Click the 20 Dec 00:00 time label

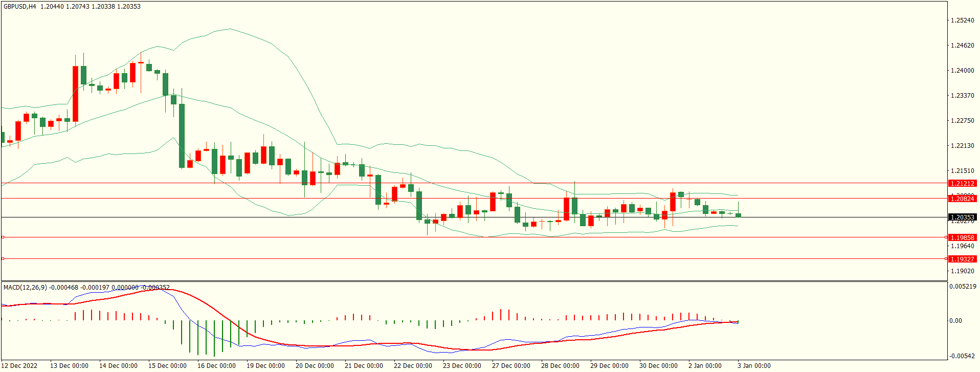tap(315, 366)
